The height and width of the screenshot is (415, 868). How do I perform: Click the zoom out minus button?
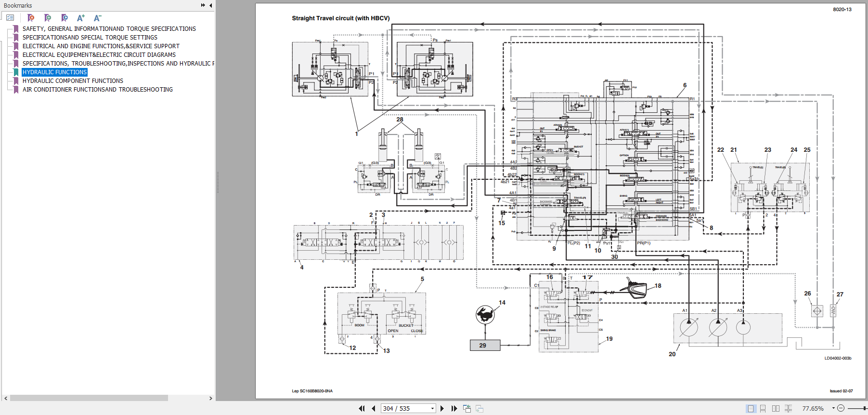click(841, 408)
